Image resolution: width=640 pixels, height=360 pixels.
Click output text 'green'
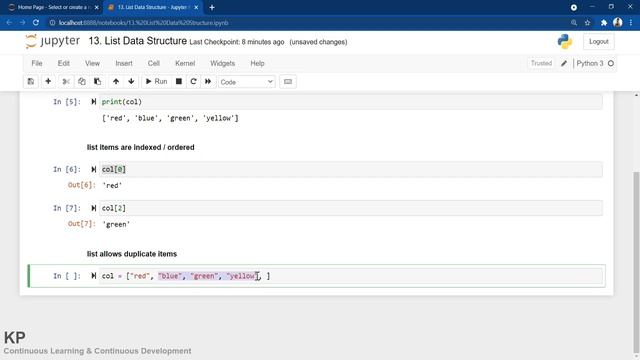click(116, 224)
